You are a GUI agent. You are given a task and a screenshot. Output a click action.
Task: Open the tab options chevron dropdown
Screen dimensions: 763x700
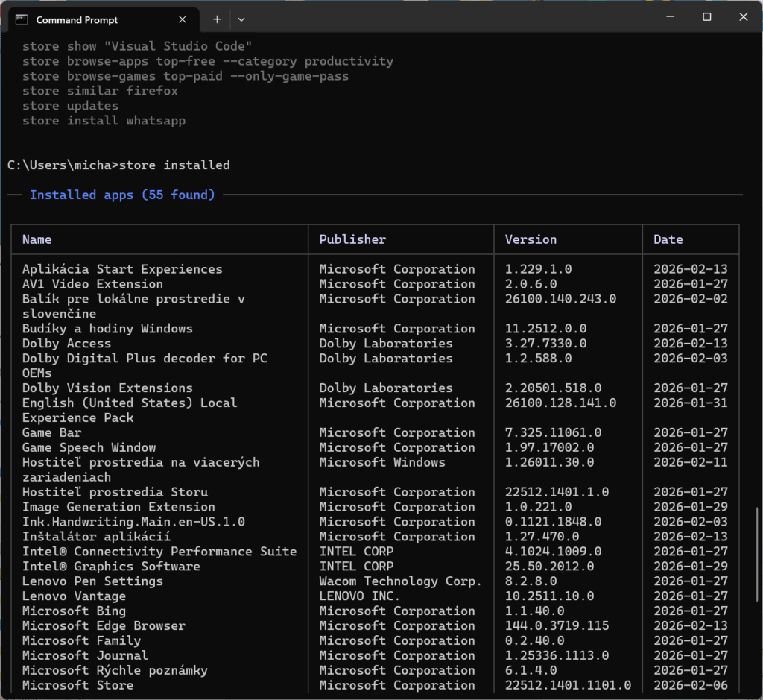[x=241, y=19]
